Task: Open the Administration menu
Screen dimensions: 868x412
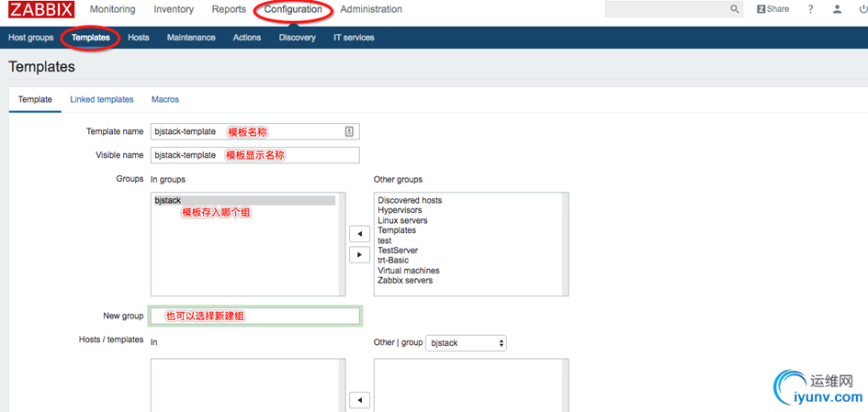Action: pos(371,9)
